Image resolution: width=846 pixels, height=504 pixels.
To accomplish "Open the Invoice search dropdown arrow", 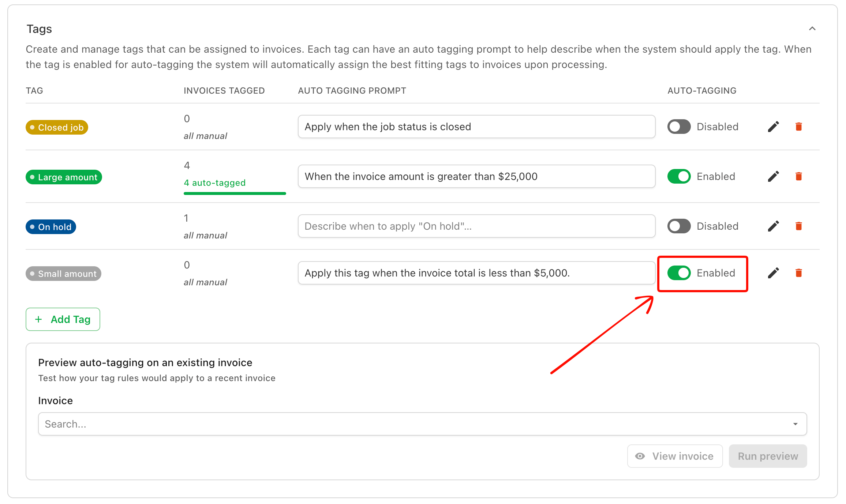I will coord(795,424).
